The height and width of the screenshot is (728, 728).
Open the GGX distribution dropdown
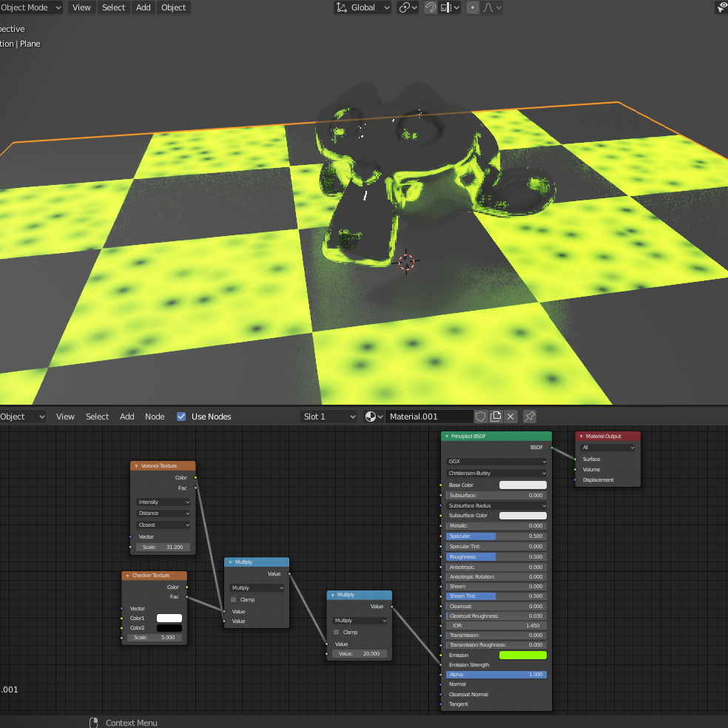click(496, 462)
